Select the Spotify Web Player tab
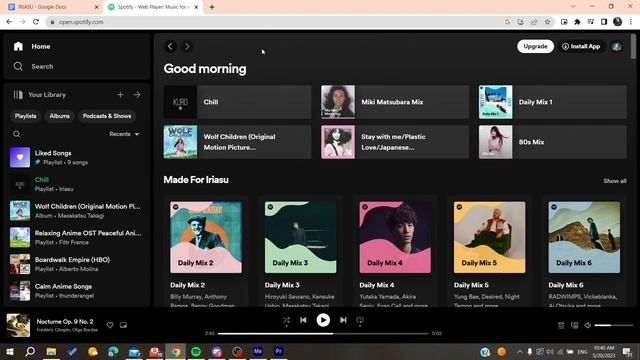This screenshot has height=360, width=640. [153, 7]
